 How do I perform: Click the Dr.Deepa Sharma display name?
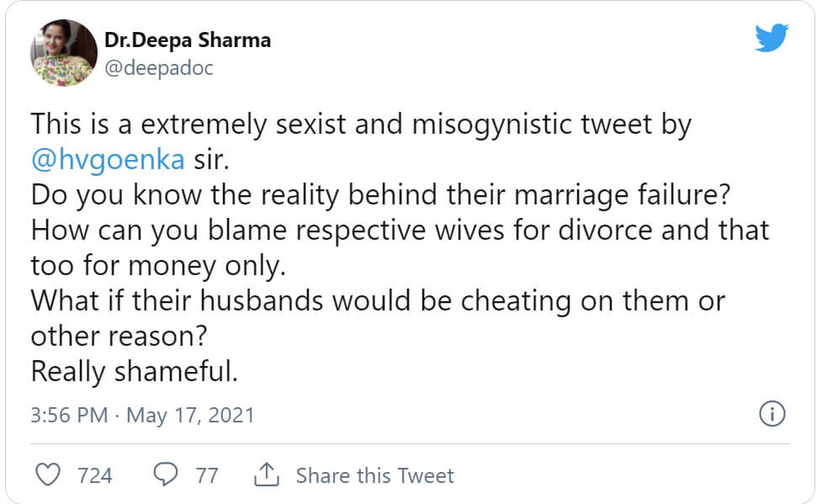pyautogui.click(x=187, y=40)
